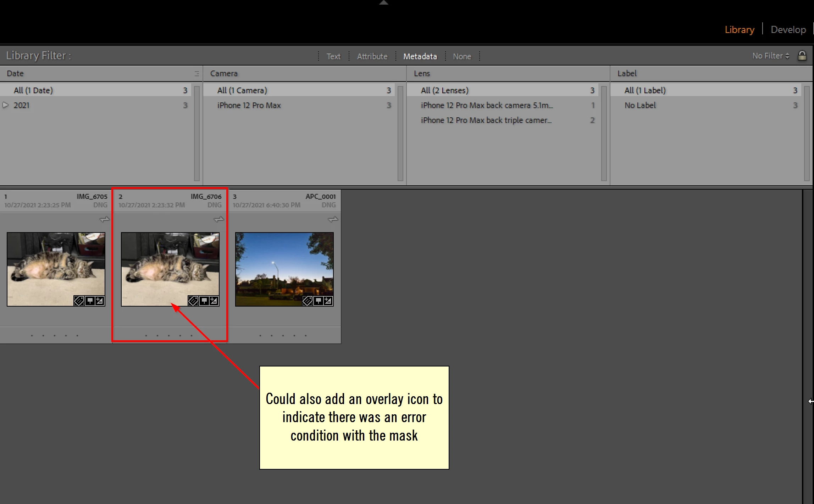Click the develop adjustments badge on the APC_0001 thumbnail

pos(328,301)
